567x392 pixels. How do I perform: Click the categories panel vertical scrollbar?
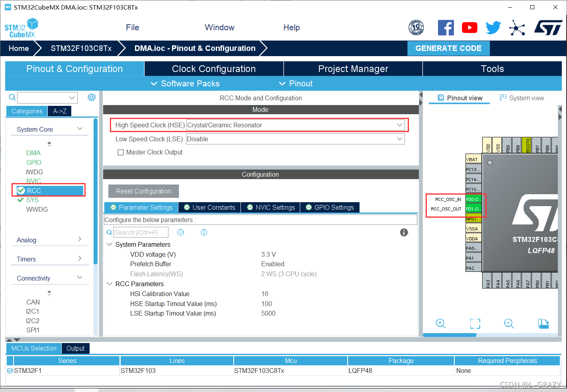(x=96, y=191)
